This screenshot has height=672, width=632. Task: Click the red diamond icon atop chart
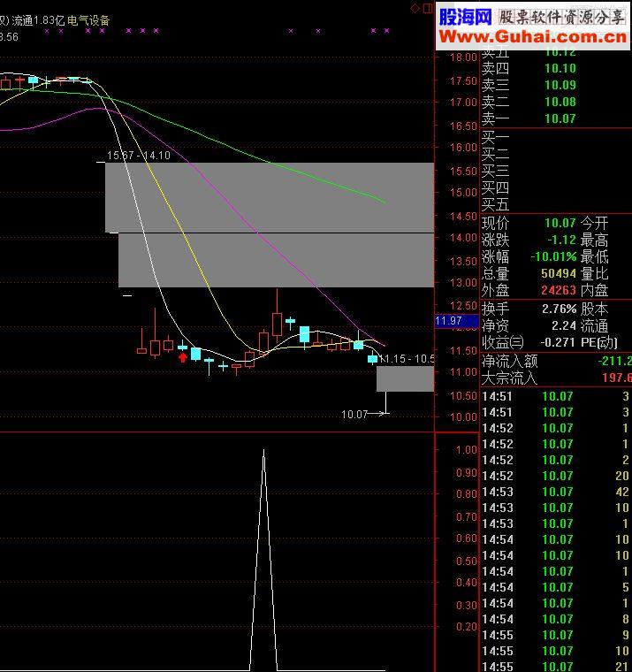pos(415,8)
